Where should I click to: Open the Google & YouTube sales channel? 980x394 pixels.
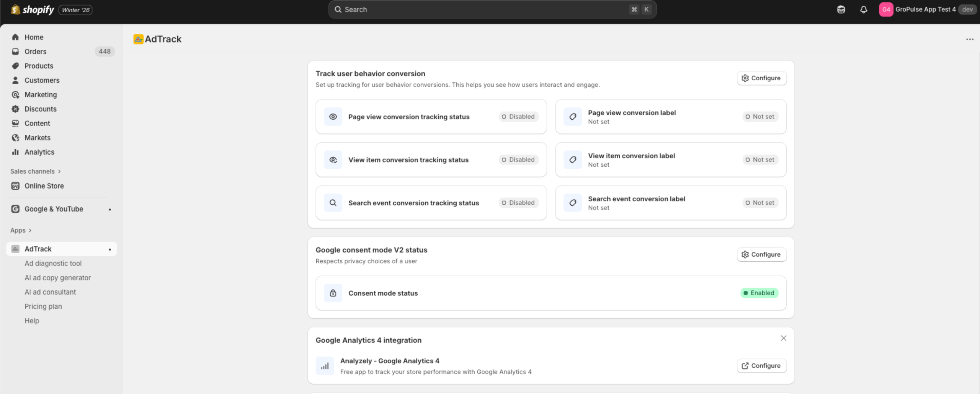coord(54,209)
